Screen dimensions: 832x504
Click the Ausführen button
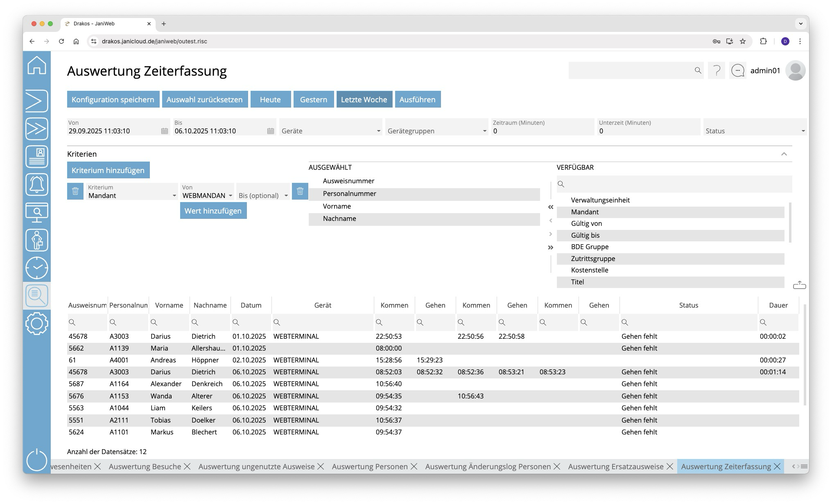[417, 99]
